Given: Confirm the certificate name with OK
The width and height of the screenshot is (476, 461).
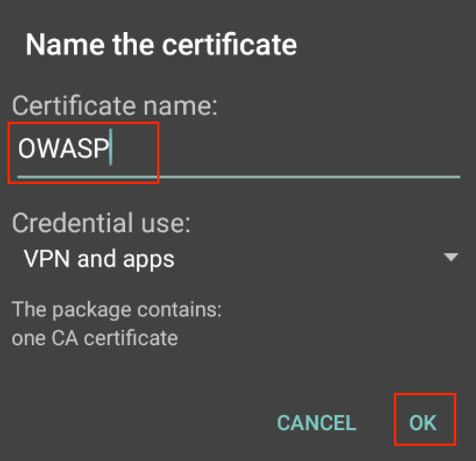Looking at the screenshot, I should pos(423,422).
